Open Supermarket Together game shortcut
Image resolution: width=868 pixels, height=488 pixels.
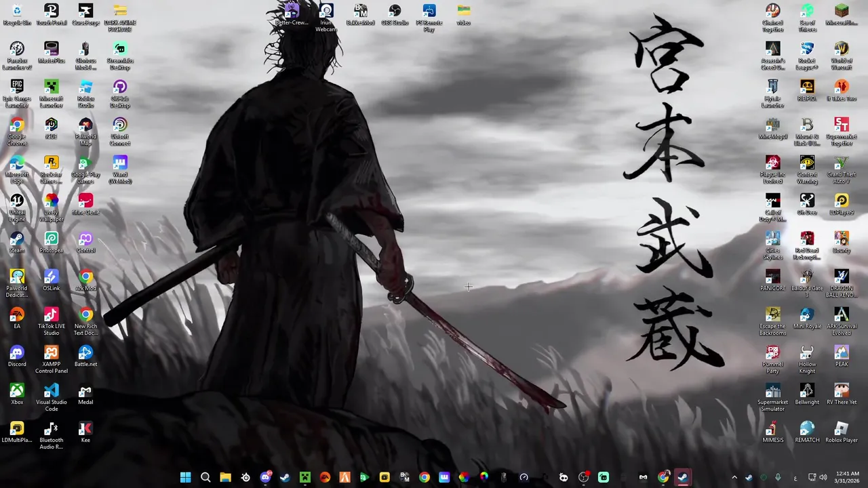842,132
